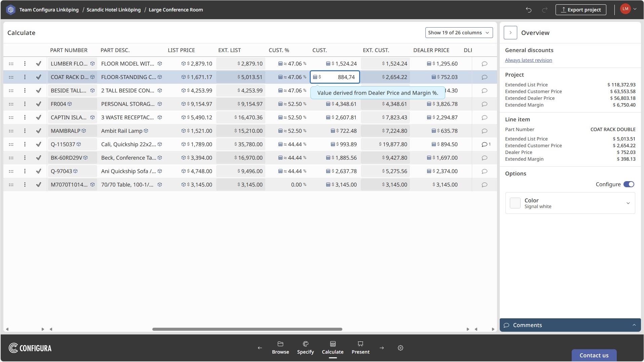Select the PERSONAL STORAG description cell

(x=131, y=104)
